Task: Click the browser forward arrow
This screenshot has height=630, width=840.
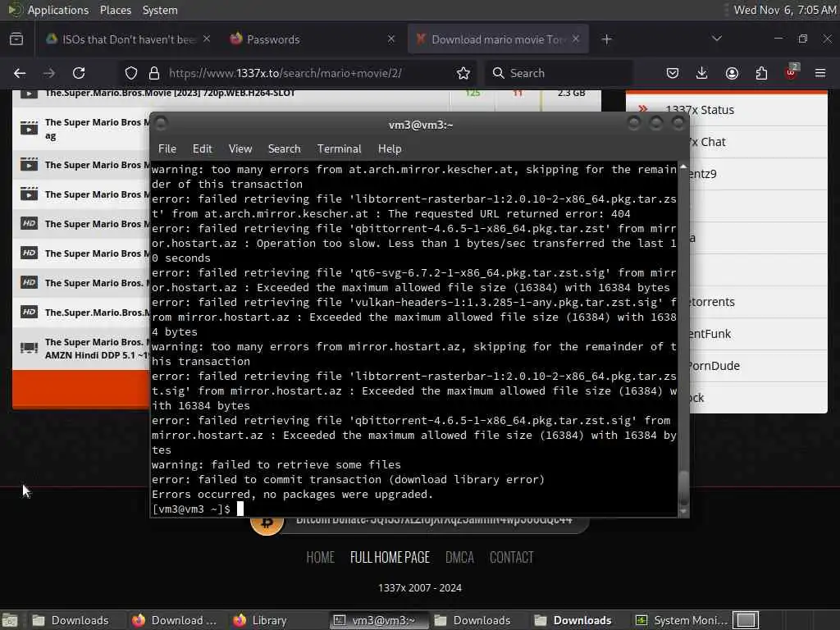Action: (x=48, y=73)
